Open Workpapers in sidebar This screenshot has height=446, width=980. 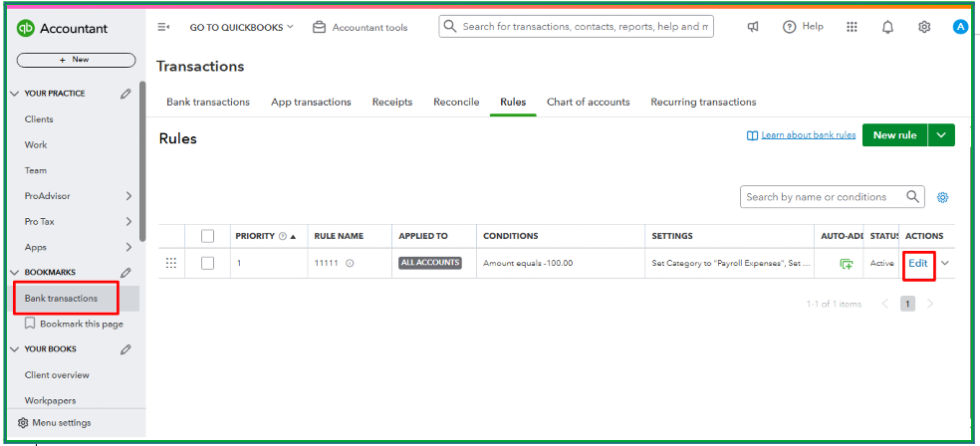click(x=50, y=400)
